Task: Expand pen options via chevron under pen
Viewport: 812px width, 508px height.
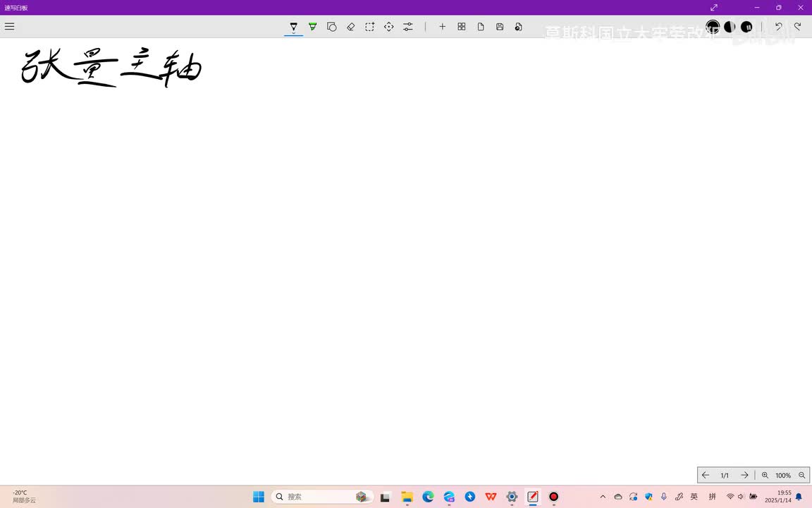Action: click(x=294, y=33)
